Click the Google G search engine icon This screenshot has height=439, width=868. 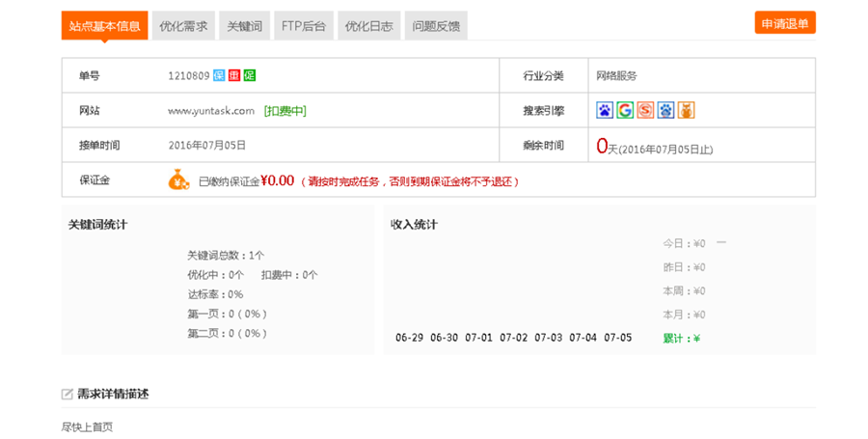tap(625, 110)
